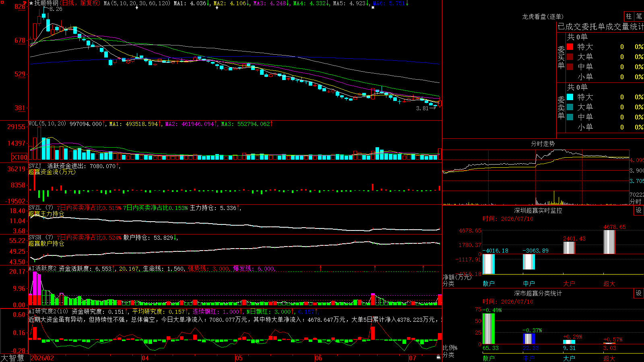Select the 2026/02 timeline label

coord(42,358)
